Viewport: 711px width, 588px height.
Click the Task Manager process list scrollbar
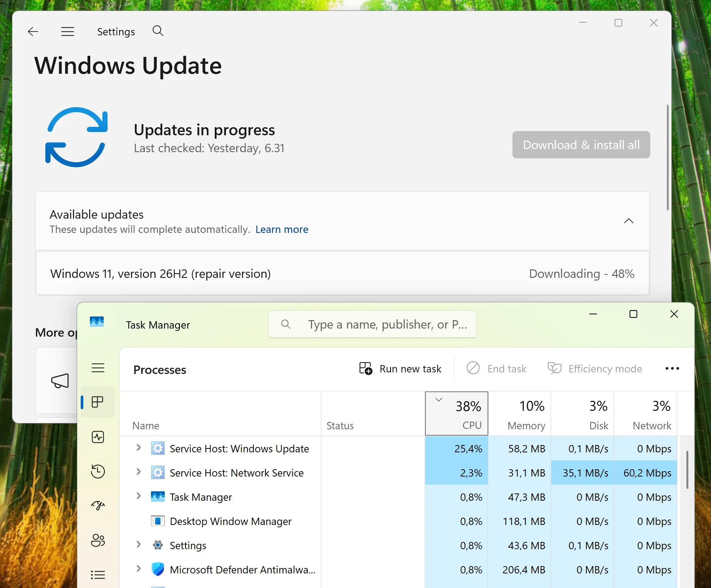click(687, 470)
